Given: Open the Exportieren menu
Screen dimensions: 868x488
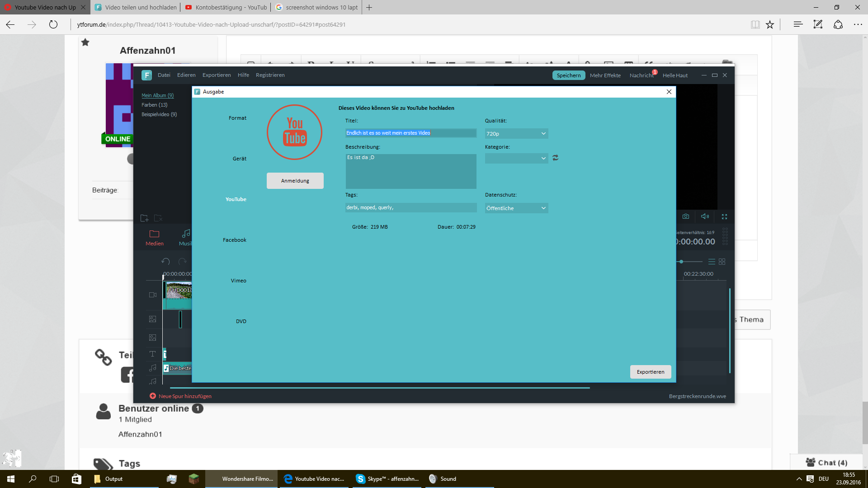Looking at the screenshot, I should point(217,75).
